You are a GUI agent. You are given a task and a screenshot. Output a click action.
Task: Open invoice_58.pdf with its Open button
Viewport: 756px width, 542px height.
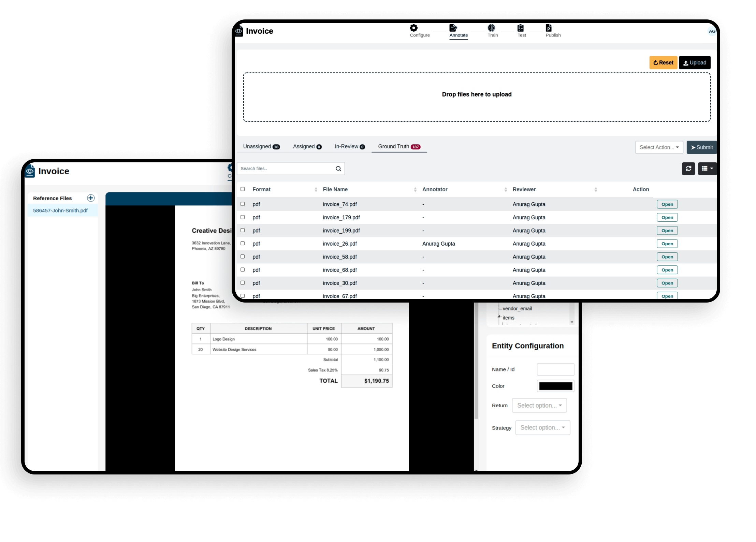667,257
